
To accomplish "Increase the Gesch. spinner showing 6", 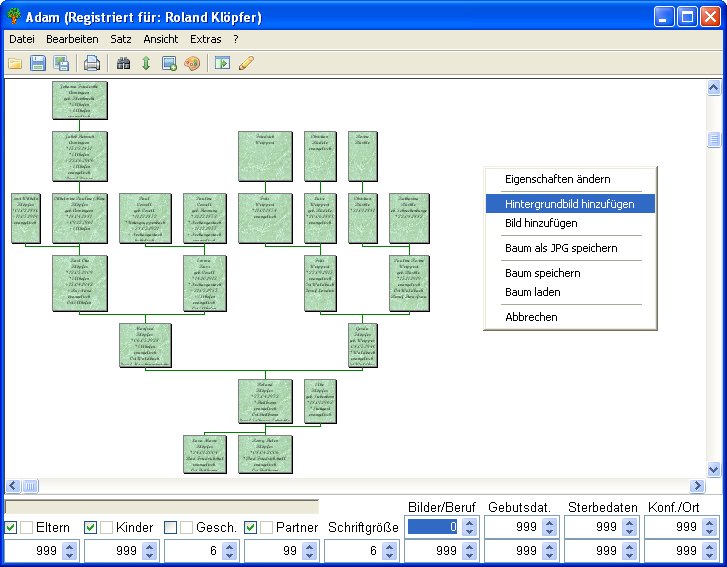I will tap(230, 547).
